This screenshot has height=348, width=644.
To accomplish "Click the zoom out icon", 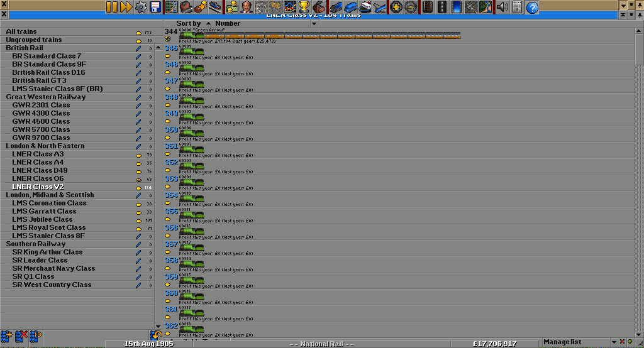I will 410,7.
